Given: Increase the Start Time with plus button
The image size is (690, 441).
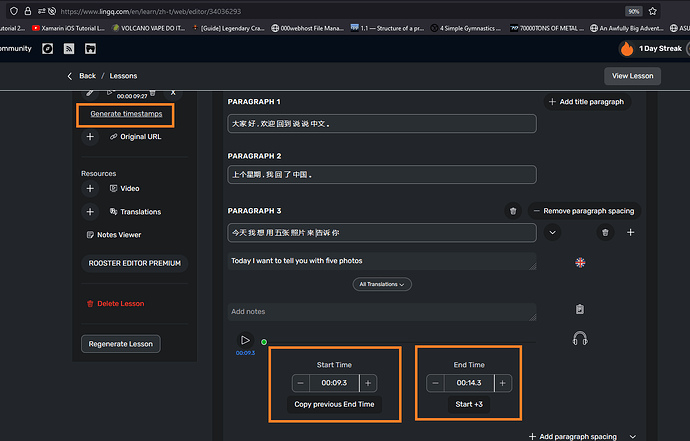Looking at the screenshot, I should pyautogui.click(x=368, y=383).
